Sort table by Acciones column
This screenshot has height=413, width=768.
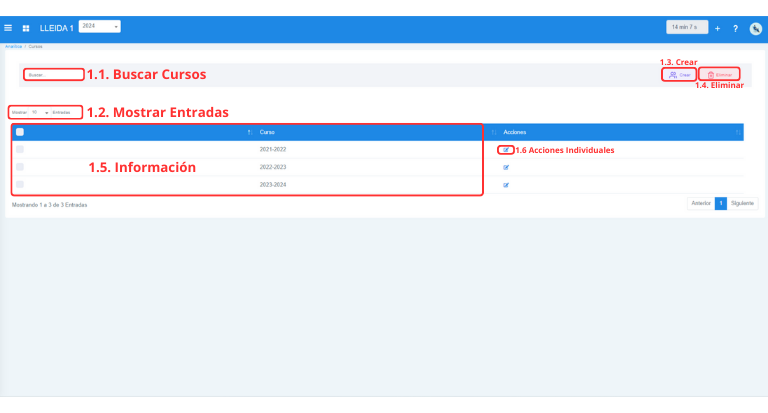tap(515, 132)
